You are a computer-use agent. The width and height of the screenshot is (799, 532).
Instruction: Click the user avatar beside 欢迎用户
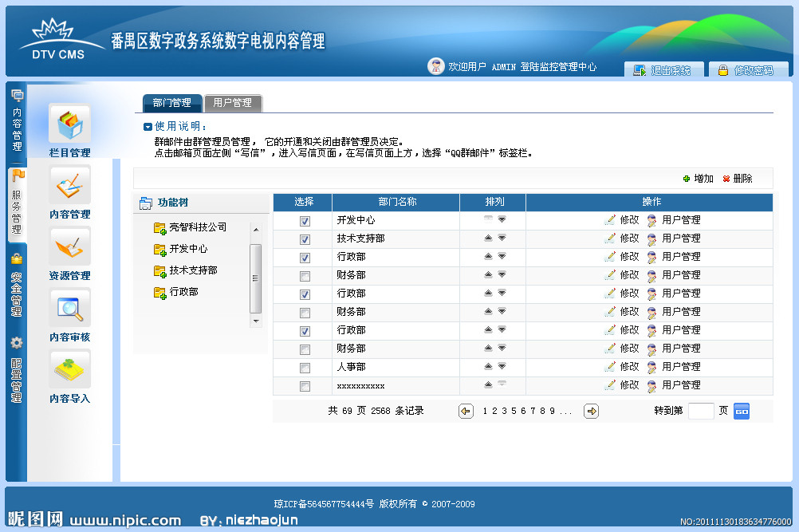point(435,66)
